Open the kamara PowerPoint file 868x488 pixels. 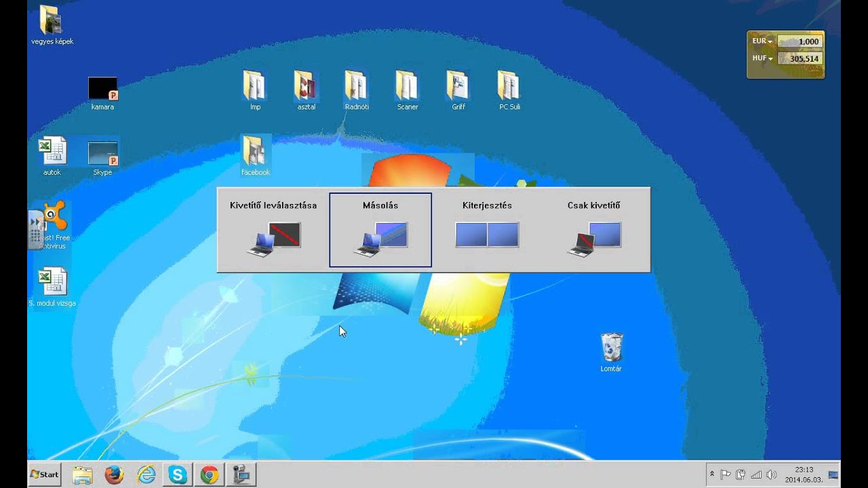click(102, 94)
